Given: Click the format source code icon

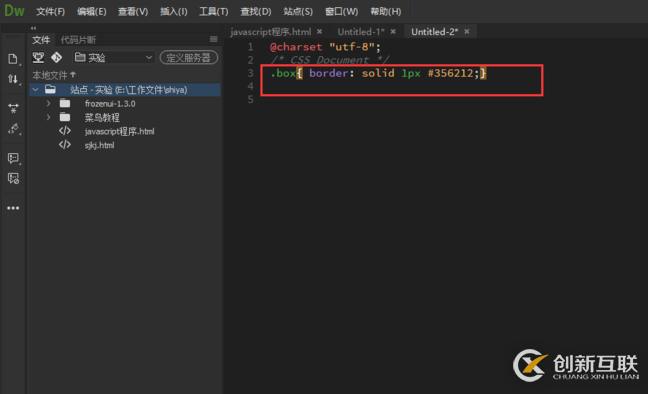Looking at the screenshot, I should coord(13,129).
